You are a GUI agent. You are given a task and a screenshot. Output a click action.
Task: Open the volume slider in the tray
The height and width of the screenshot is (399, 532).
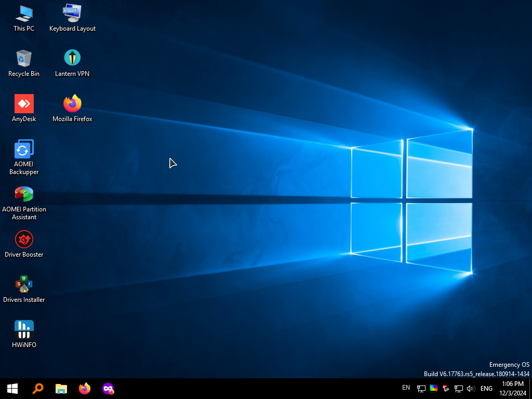(x=471, y=389)
